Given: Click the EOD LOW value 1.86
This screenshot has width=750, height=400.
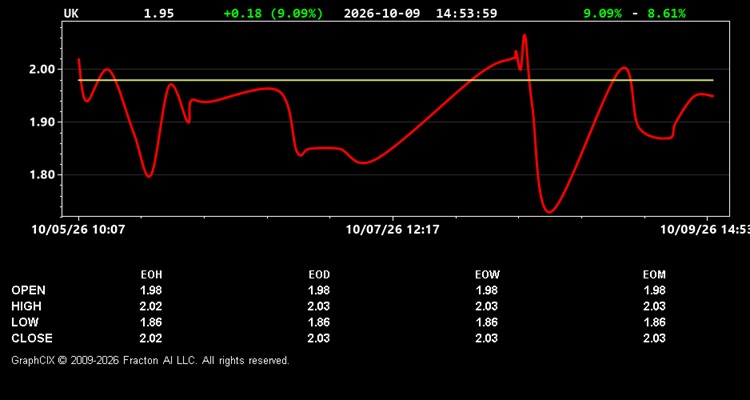Looking at the screenshot, I should 319,322.
